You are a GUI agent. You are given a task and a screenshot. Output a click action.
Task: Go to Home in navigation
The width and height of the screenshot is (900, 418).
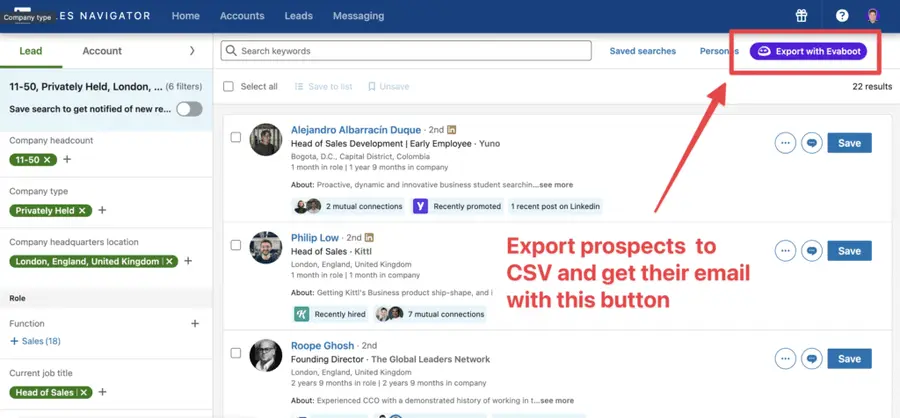tap(185, 16)
